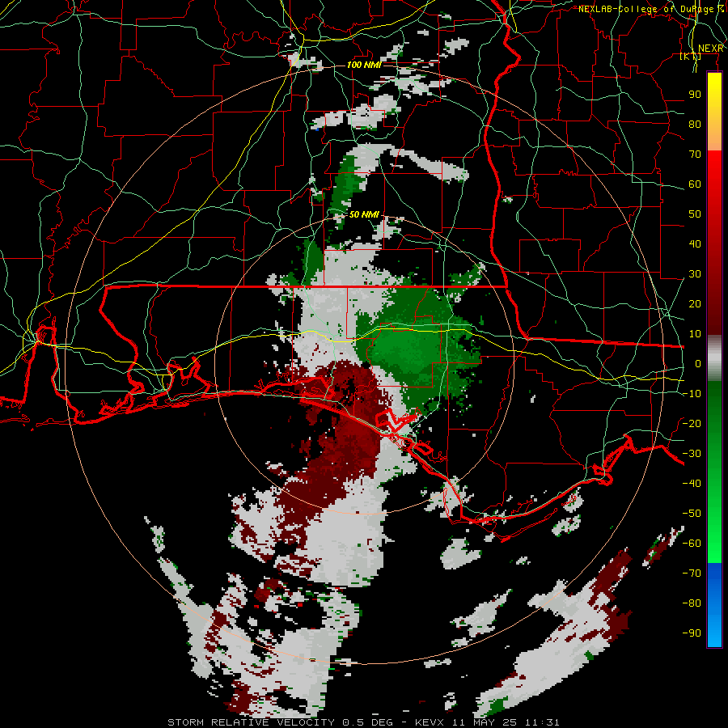The height and width of the screenshot is (728, 728).
Task: Click the -50 label on velocity scale
Action: pyautogui.click(x=692, y=514)
